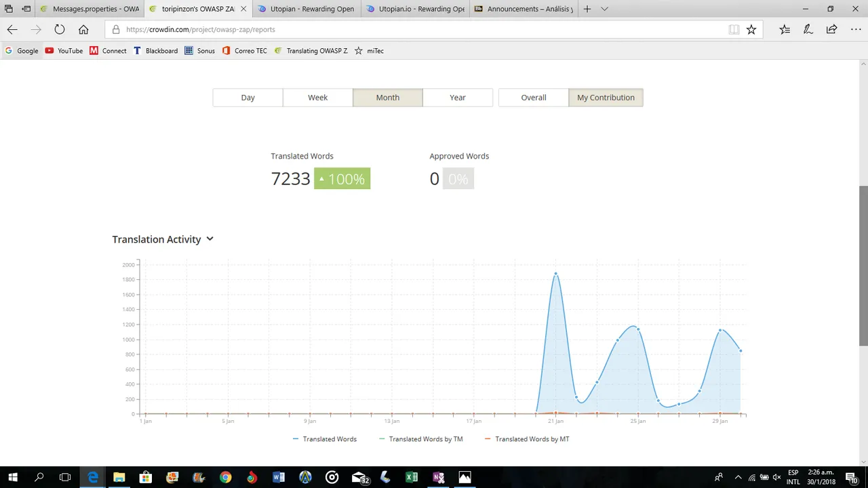Viewport: 868px width, 488px height.
Task: Select the Week period button
Action: 317,98
